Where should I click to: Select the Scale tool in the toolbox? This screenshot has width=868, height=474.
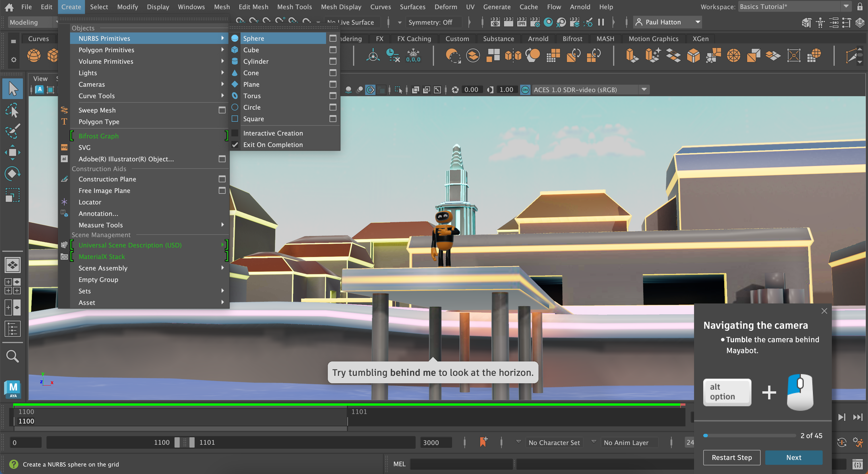(x=12, y=195)
